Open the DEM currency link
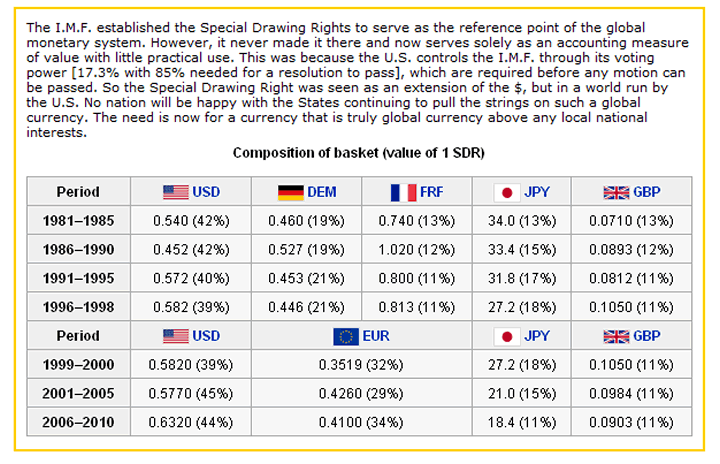This screenshot has width=720, height=464. pos(322,192)
